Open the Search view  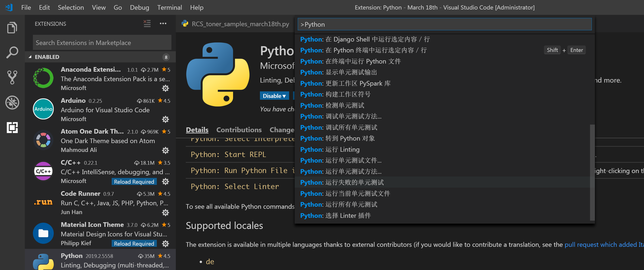pyautogui.click(x=12, y=52)
